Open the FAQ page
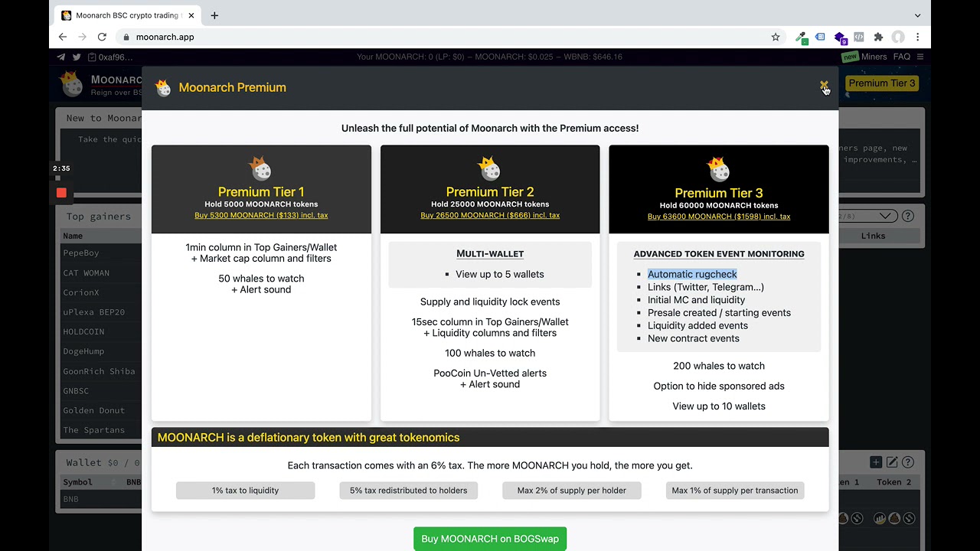This screenshot has width=980, height=551. 902,57
